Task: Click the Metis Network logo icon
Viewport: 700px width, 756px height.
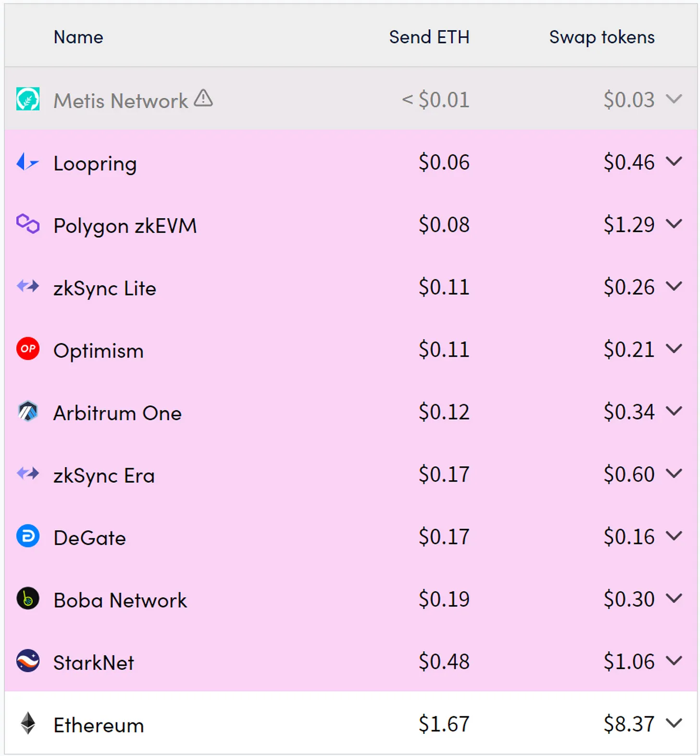Action: (28, 99)
